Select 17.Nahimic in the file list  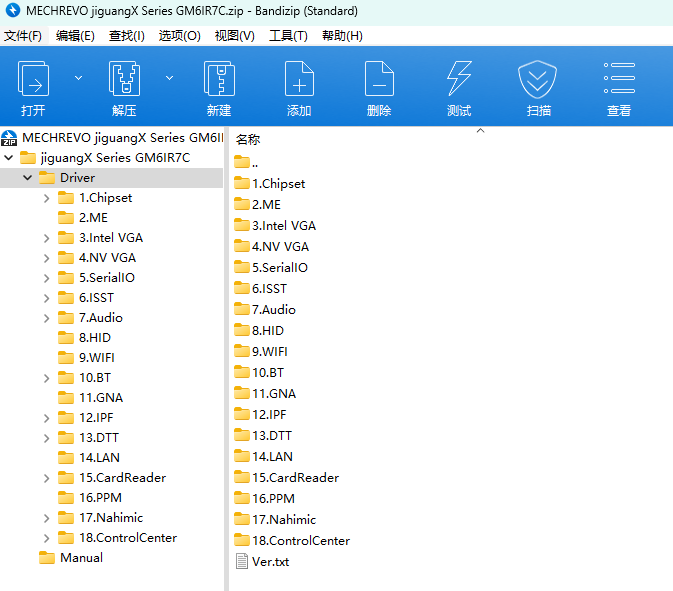coord(275,520)
